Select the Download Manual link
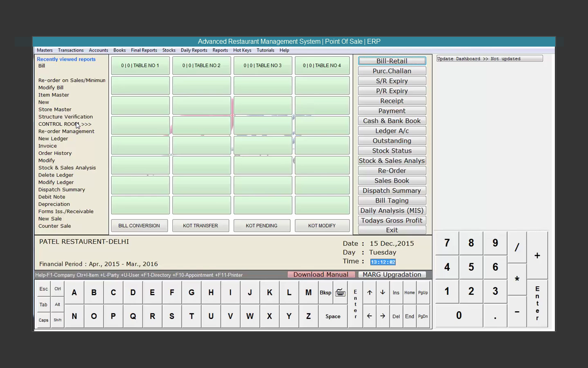Viewport: 588px width, 368px height. pyautogui.click(x=321, y=274)
